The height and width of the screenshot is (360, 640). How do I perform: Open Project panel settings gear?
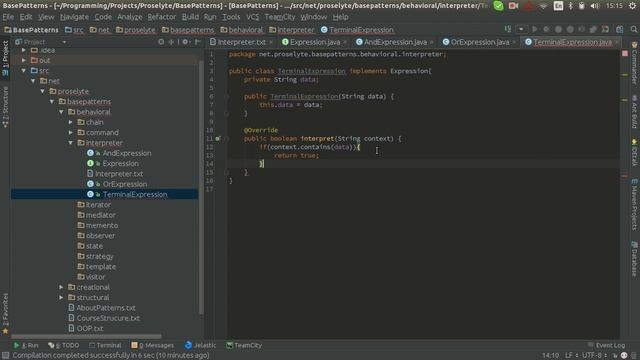[x=185, y=42]
